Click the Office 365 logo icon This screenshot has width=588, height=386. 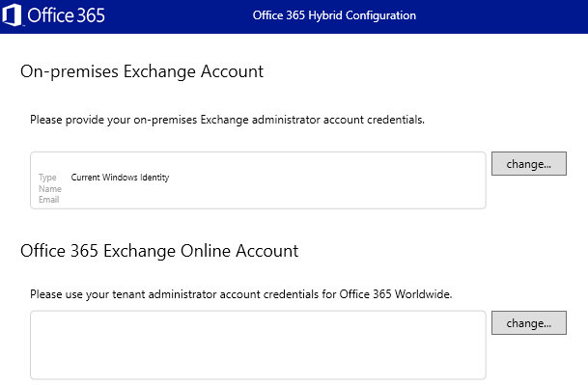[x=15, y=15]
